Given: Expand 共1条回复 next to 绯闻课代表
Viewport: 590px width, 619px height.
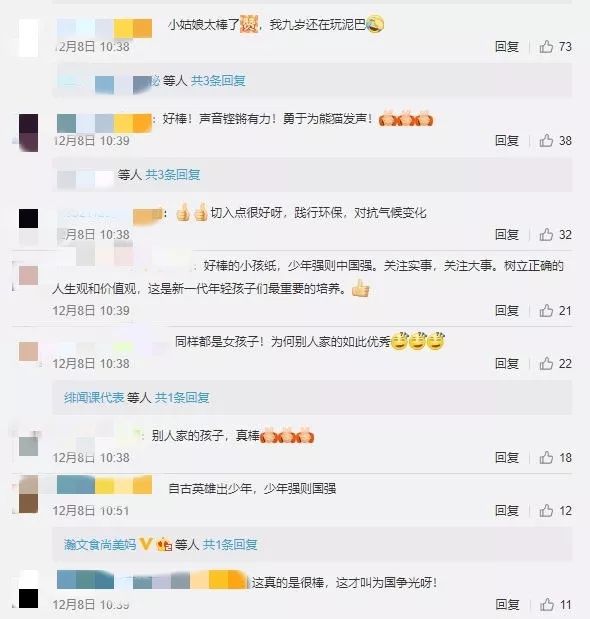Looking at the screenshot, I should coord(182,398).
